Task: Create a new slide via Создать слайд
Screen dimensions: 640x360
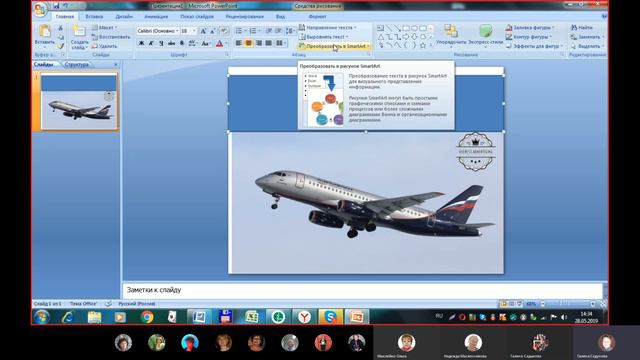Action: 79,37
